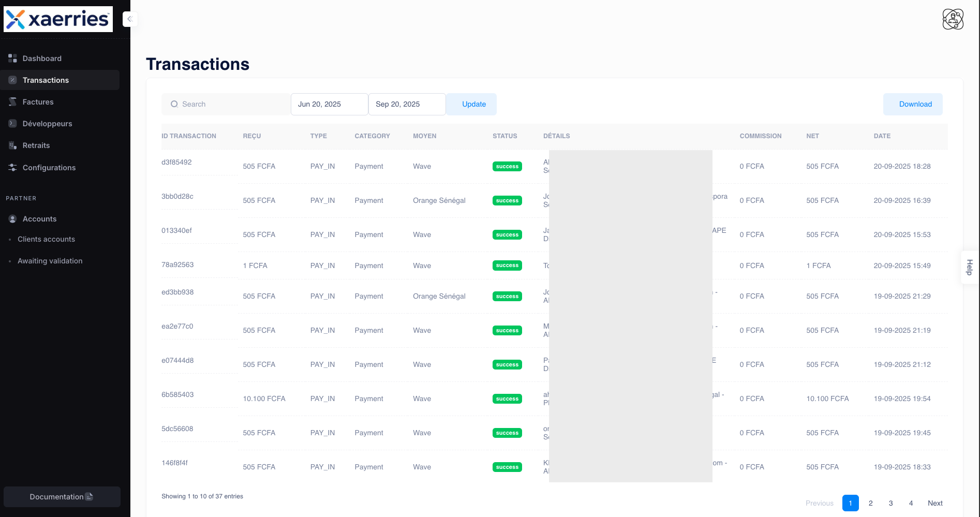Click the Factures sidebar icon
The width and height of the screenshot is (980, 517).
click(x=12, y=102)
